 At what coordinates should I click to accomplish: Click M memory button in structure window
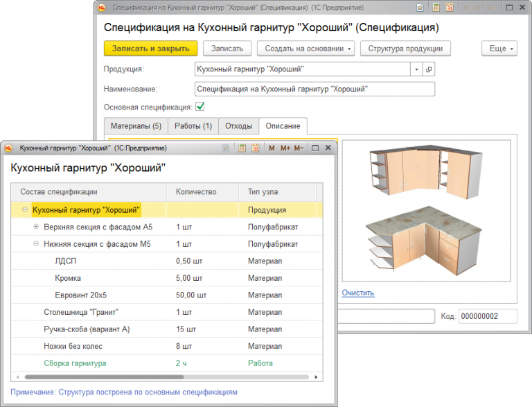pos(272,148)
